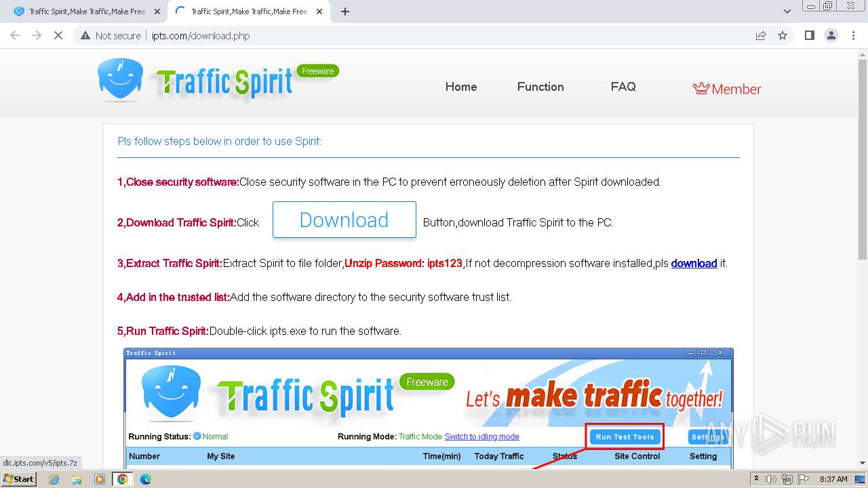Open the Home menu item
The image size is (868, 488).
[461, 87]
